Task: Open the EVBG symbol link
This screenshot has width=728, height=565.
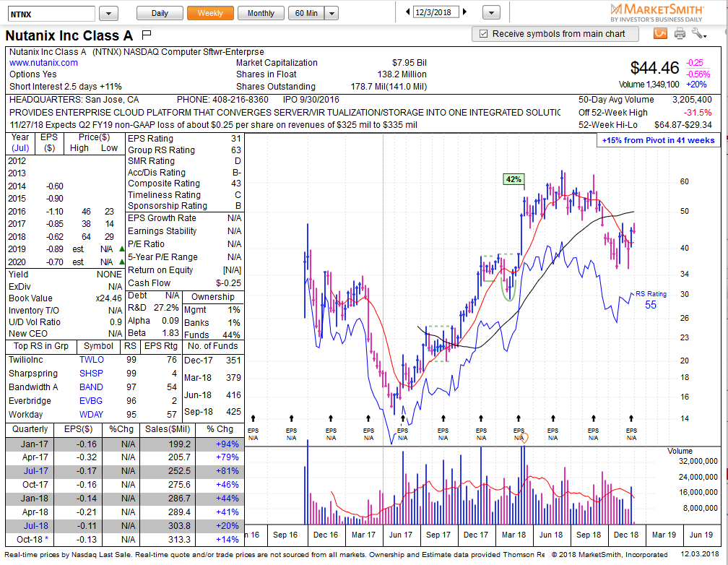Action: [x=91, y=400]
